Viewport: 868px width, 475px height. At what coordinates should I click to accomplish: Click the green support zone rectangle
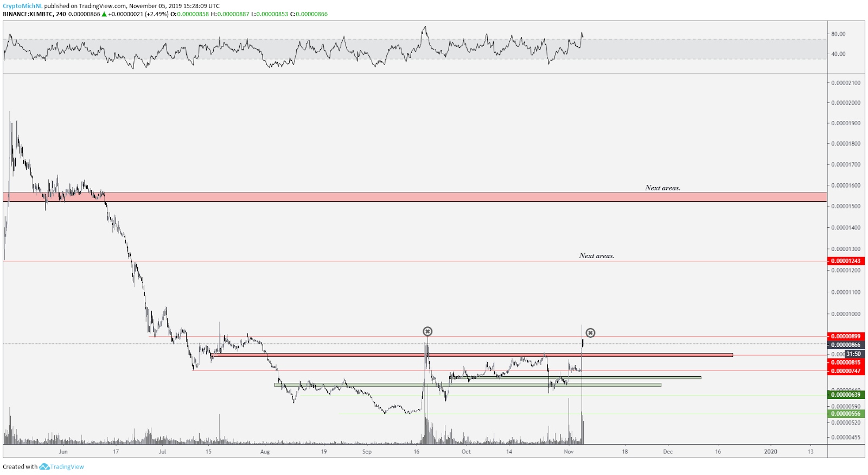point(468,385)
